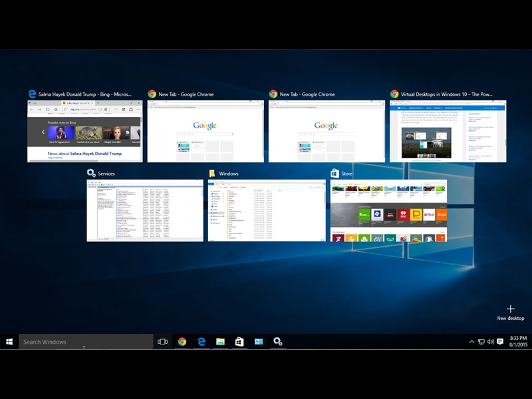The width and height of the screenshot is (532, 399).
Task: Open the 8:33 PM clock and date
Action: [518, 341]
